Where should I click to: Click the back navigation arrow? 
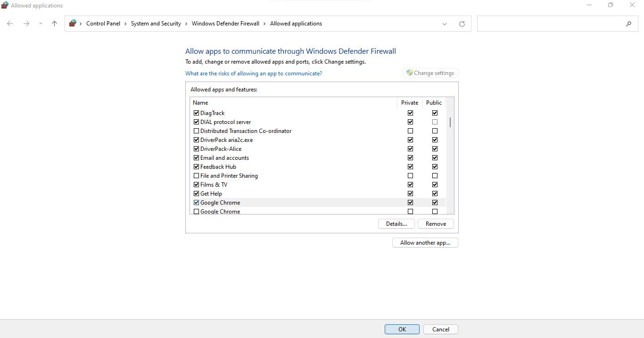click(9, 24)
